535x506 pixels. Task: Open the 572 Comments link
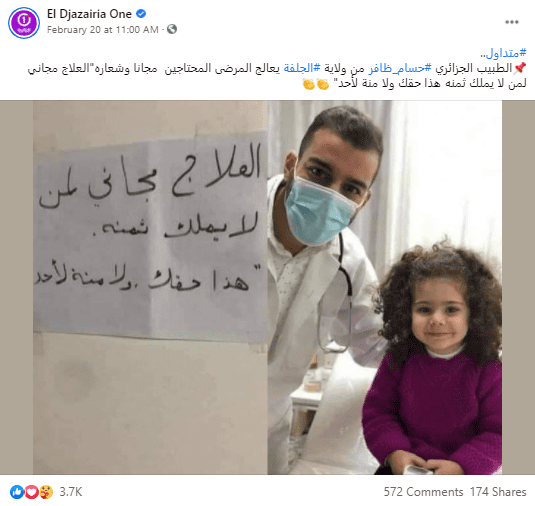(x=423, y=492)
